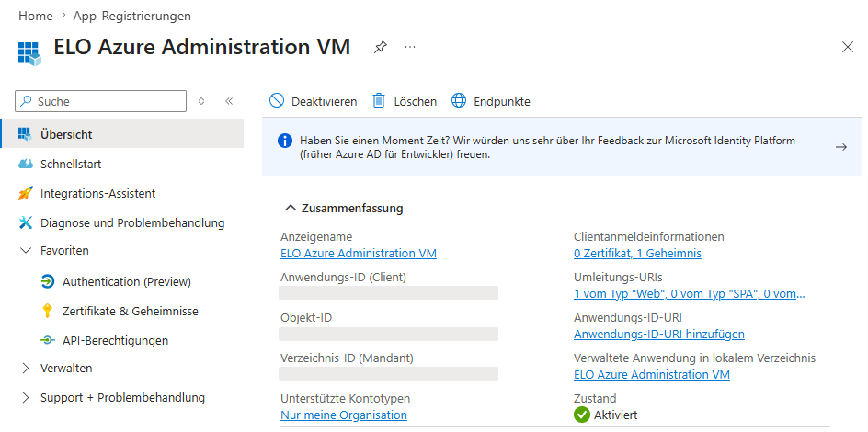The height and width of the screenshot is (432, 868).
Task: Click the Objekt-ID value field
Action: point(388,334)
